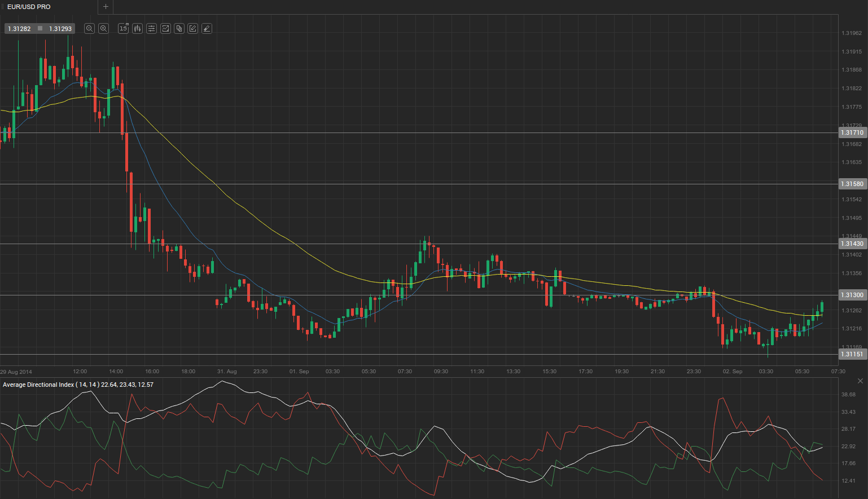This screenshot has width=868, height=499.
Task: Add a new chart tab
Action: coord(106,7)
